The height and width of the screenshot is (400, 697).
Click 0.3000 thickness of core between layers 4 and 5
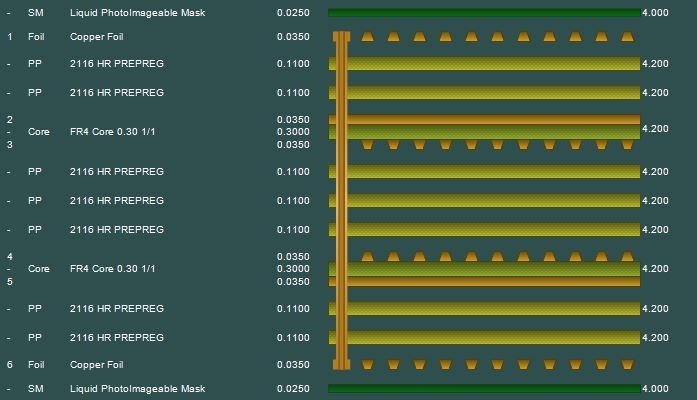[293, 269]
